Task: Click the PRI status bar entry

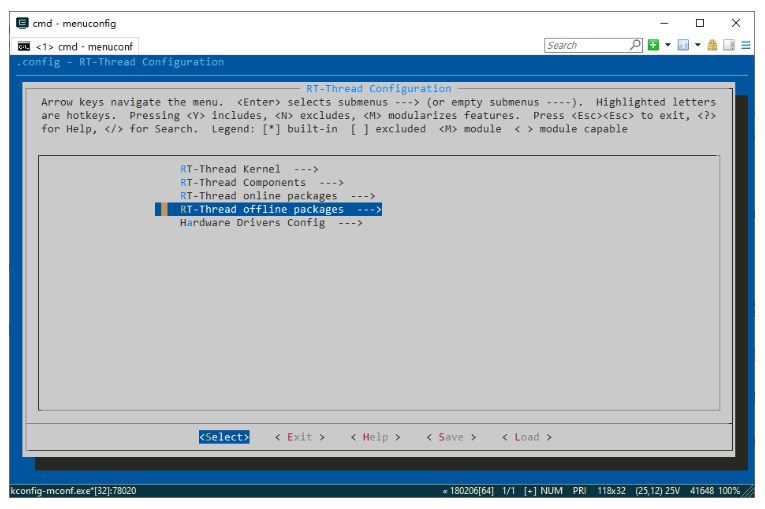Action: pos(579,490)
